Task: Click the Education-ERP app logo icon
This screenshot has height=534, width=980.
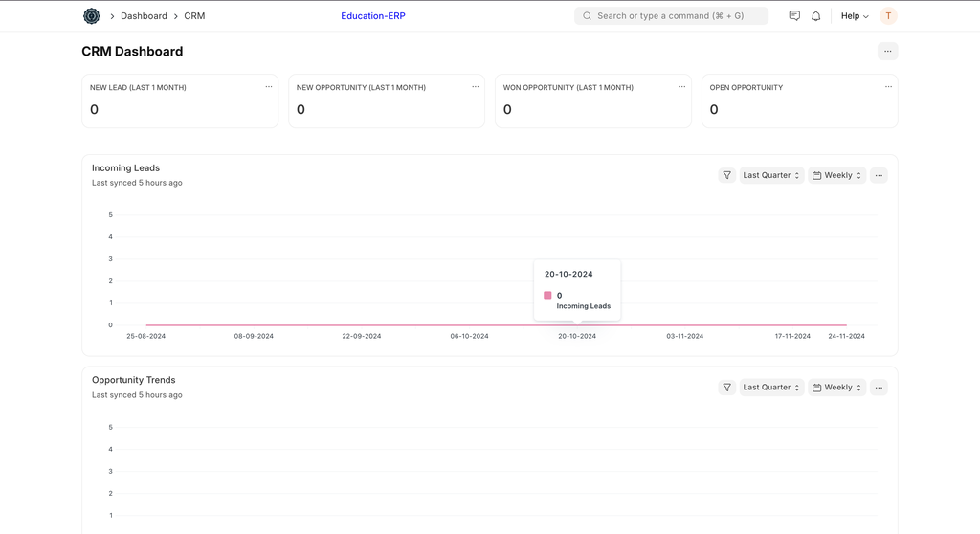Action: pyautogui.click(x=91, y=15)
